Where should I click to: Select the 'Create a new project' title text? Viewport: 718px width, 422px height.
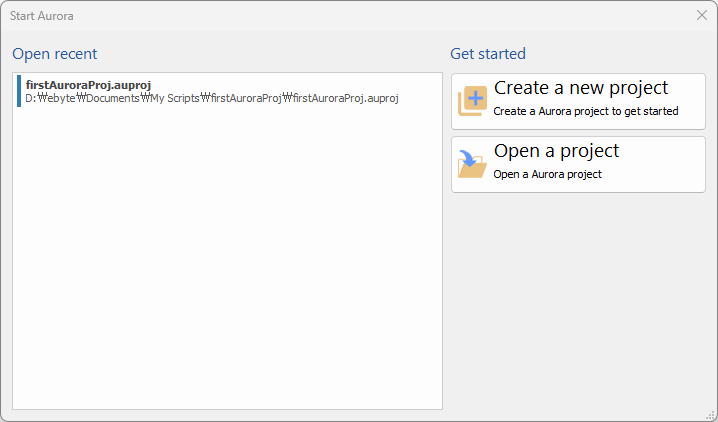pyautogui.click(x=581, y=88)
